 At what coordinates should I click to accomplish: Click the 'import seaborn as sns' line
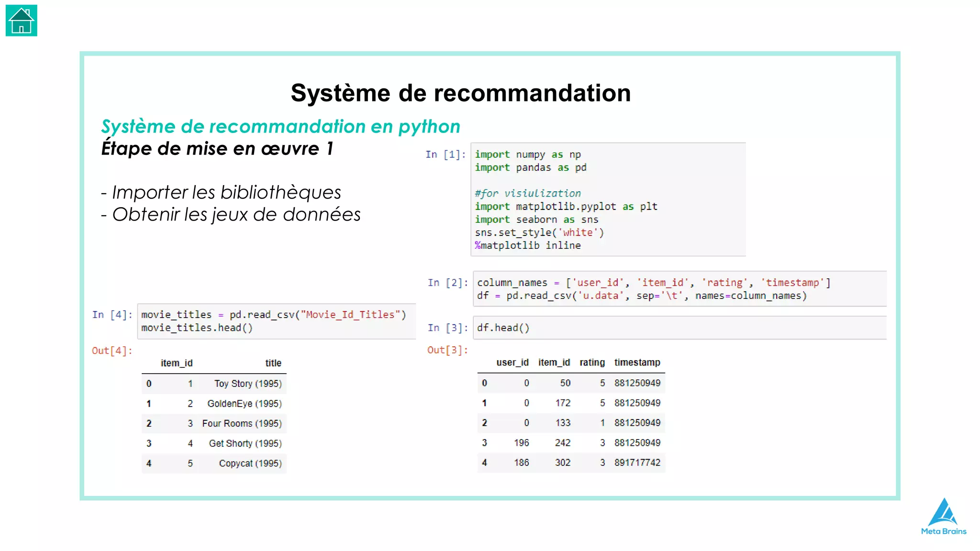click(x=536, y=220)
